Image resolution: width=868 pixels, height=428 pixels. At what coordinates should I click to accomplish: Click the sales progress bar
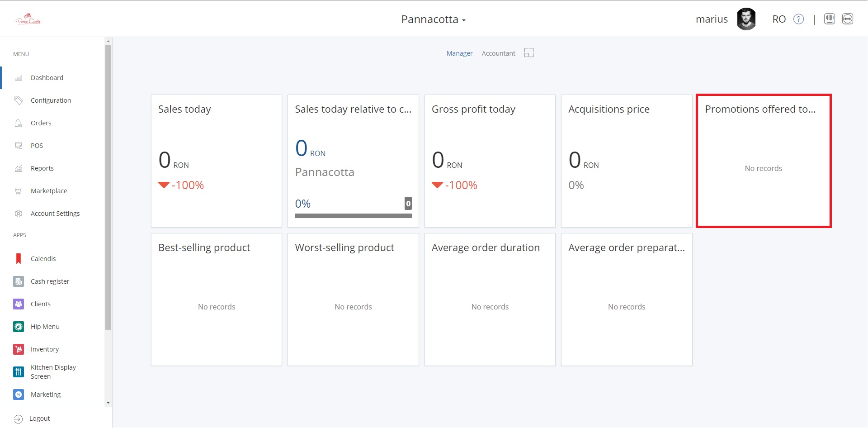click(353, 216)
